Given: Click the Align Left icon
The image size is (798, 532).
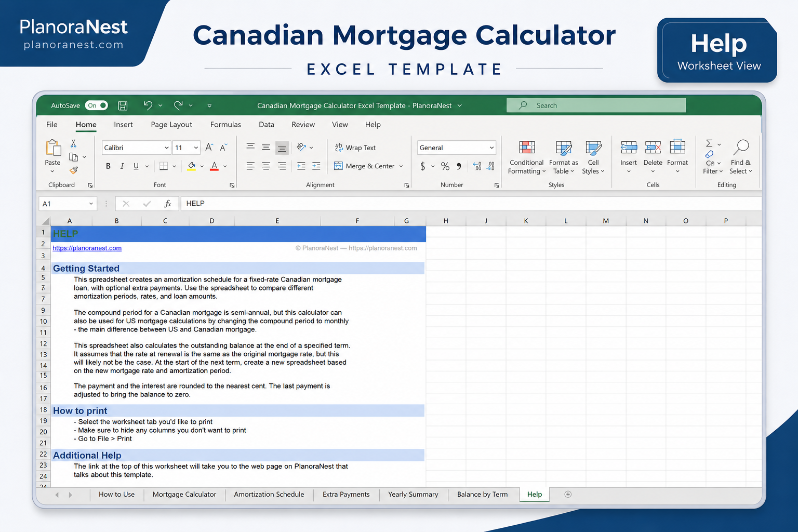Looking at the screenshot, I should point(250,166).
